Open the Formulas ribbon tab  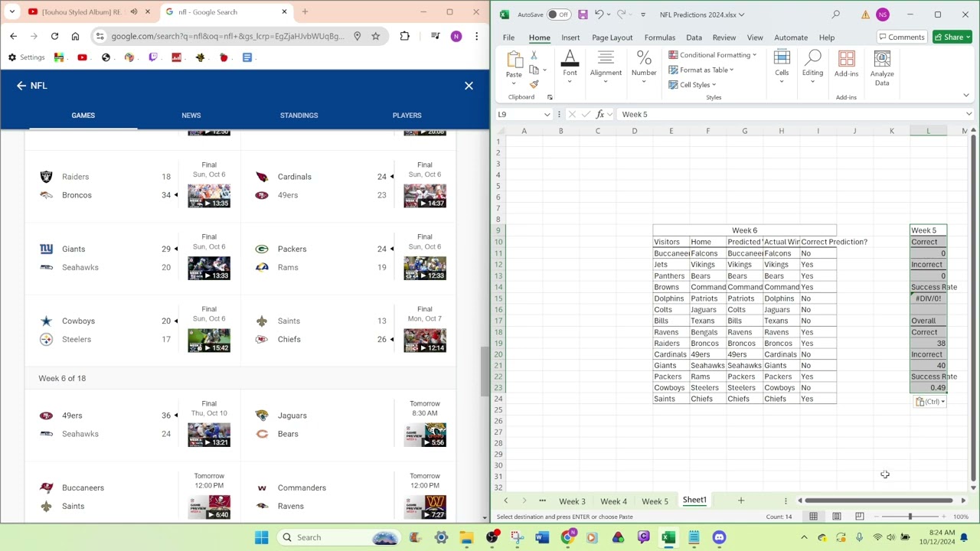click(659, 37)
